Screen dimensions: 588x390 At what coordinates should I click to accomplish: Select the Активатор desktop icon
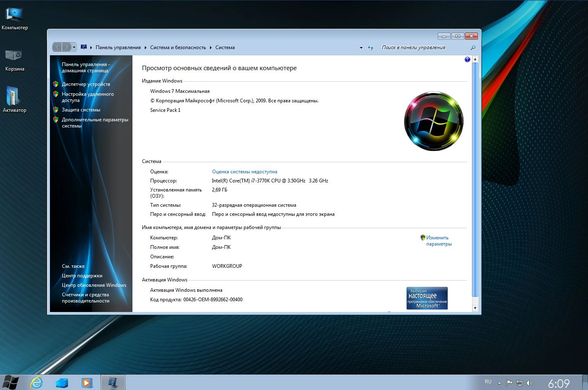point(14,99)
